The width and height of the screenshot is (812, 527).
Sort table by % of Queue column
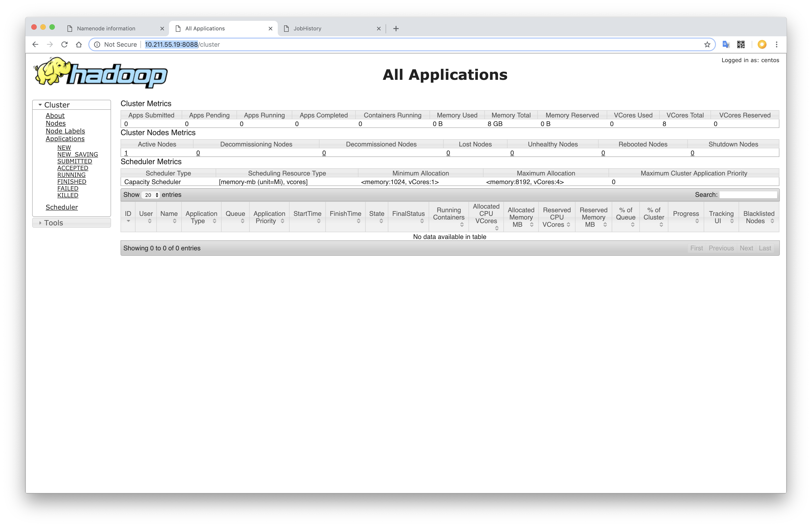coord(626,217)
